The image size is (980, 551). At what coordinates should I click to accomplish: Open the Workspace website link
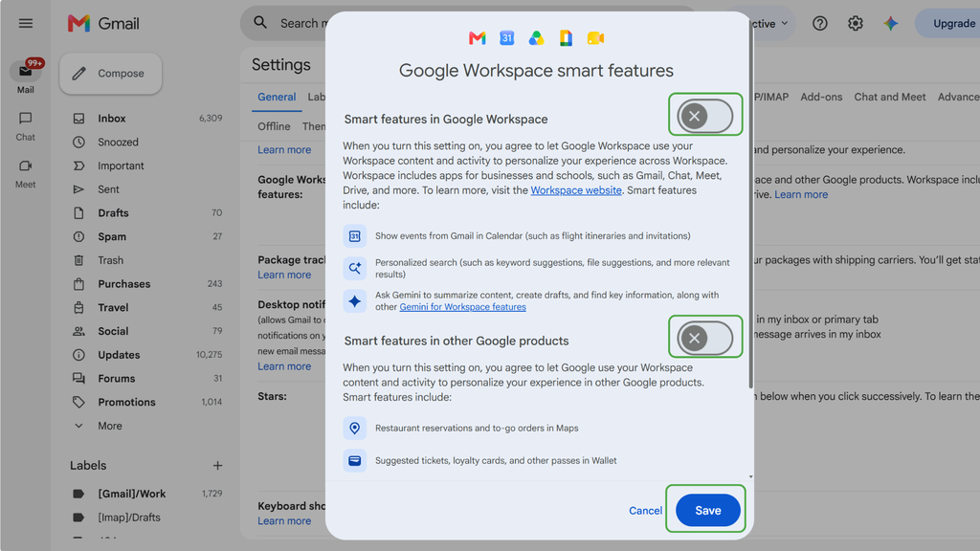[x=575, y=190]
